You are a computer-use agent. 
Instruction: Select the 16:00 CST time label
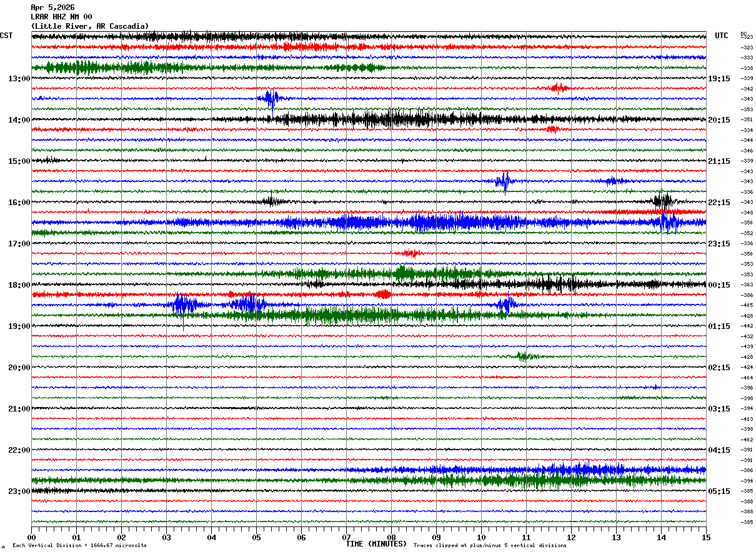click(19, 202)
